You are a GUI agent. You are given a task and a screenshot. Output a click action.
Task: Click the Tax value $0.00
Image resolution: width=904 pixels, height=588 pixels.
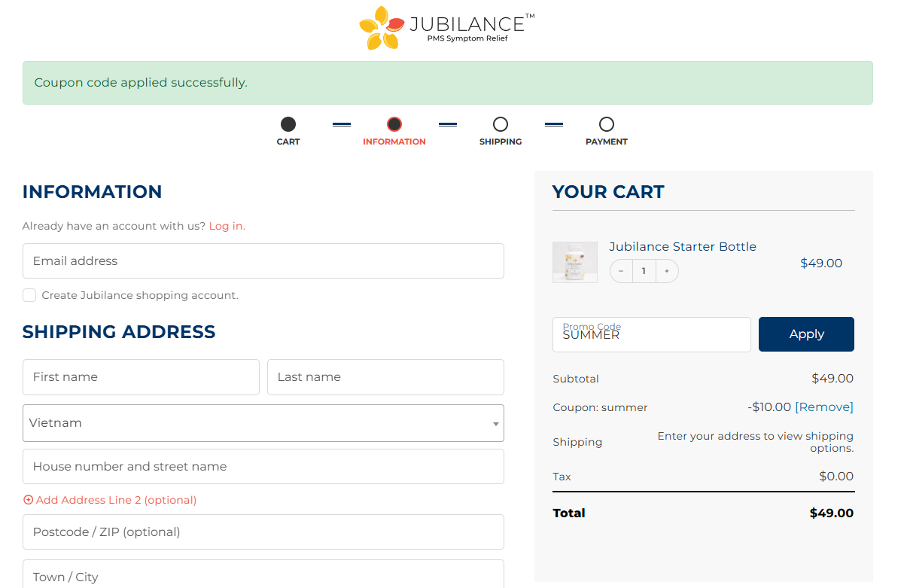(x=837, y=477)
